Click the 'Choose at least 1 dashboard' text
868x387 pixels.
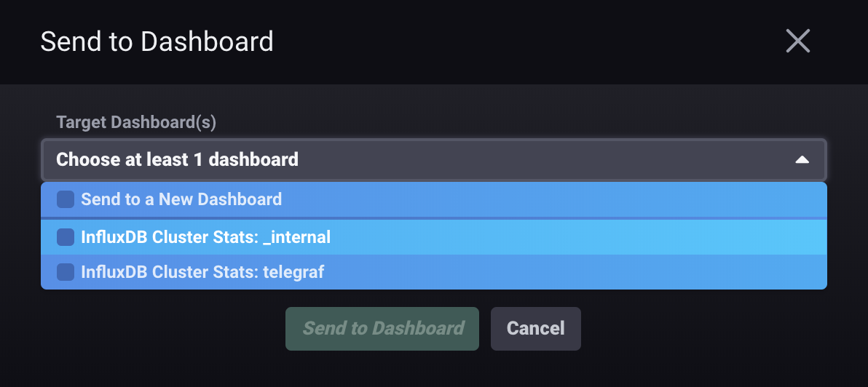177,159
